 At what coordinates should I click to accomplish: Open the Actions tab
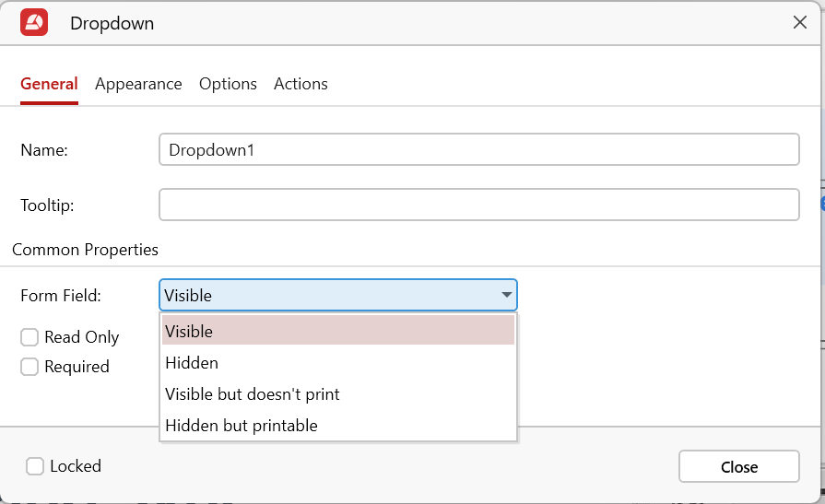(x=301, y=84)
